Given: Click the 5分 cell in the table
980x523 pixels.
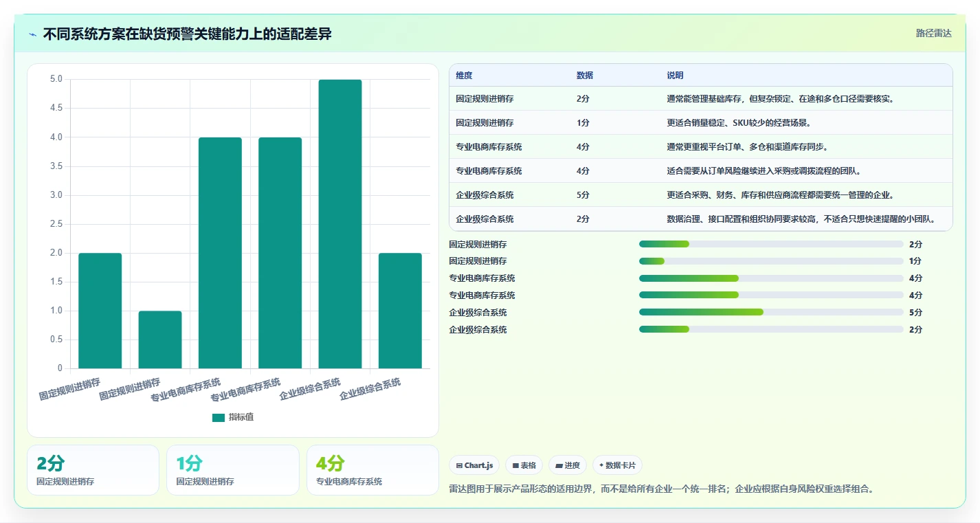Looking at the screenshot, I should tap(583, 195).
